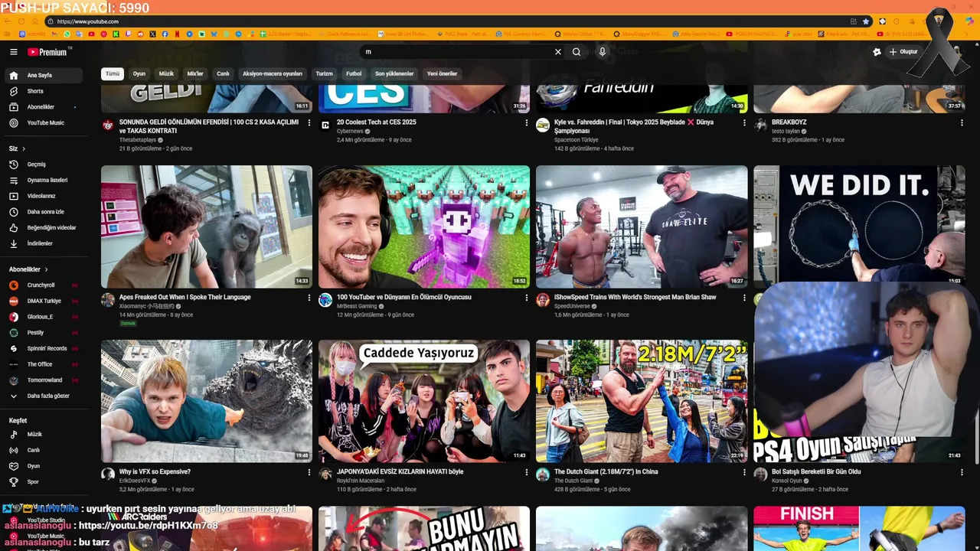This screenshot has width=980, height=551.
Task: Open Spinnin' Records subscription channel
Action: click(x=45, y=348)
